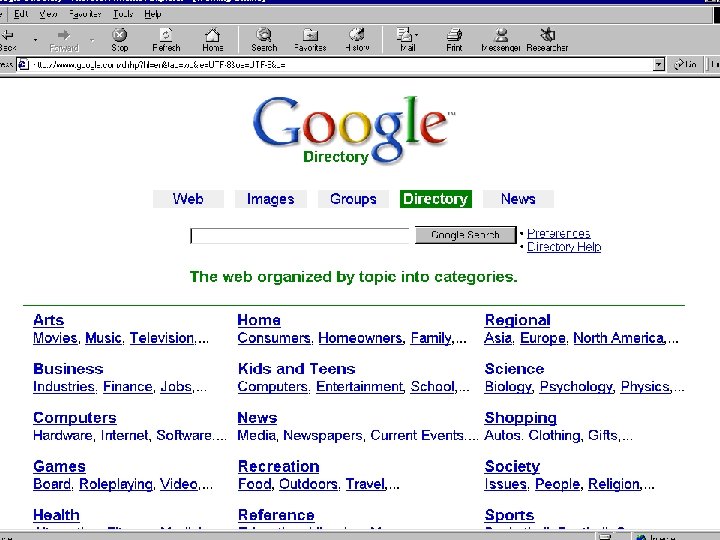Screen dimensions: 720x540
Task: Open the Travel subcategory link
Action: point(366,484)
